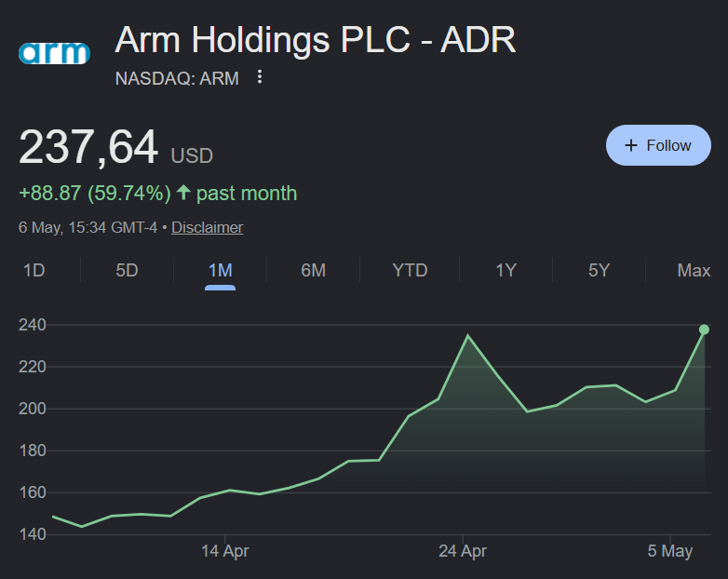Screen dimensions: 728x579
Task: Click the 240 y-axis label
Action: (33, 325)
